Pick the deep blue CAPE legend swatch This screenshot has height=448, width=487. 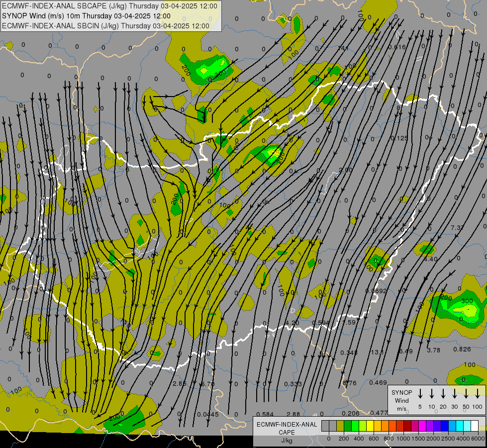coord(445,426)
